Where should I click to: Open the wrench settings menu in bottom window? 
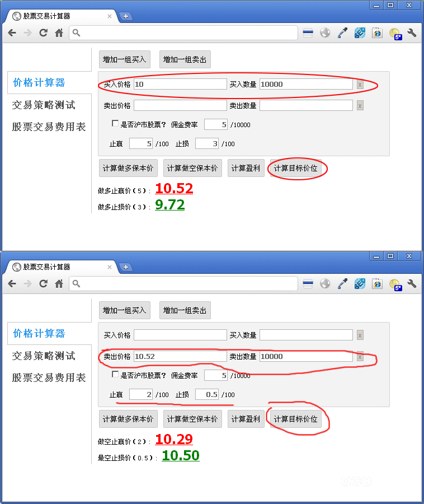(x=412, y=283)
